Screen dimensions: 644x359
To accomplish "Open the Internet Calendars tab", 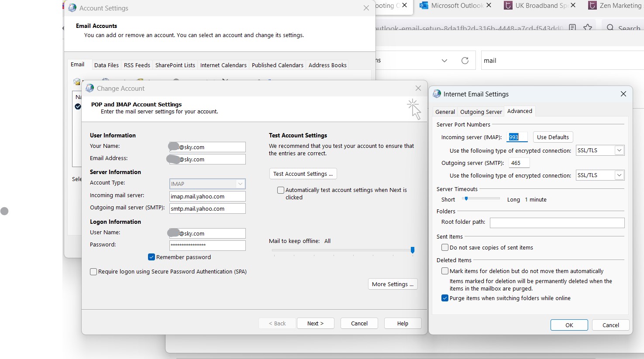I will [223, 65].
